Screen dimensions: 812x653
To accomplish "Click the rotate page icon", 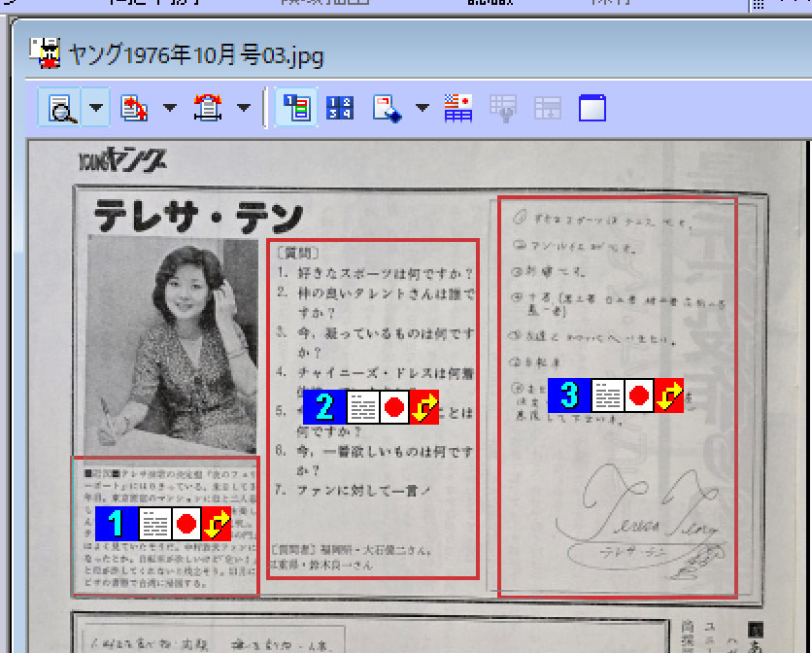I will click(208, 108).
